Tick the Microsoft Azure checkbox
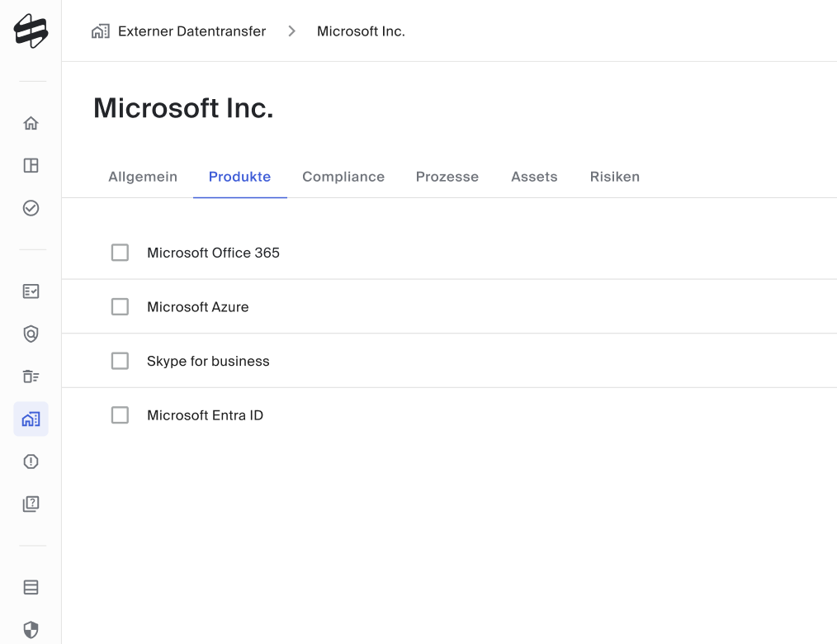Viewport: 837px width, 644px height. (x=121, y=307)
